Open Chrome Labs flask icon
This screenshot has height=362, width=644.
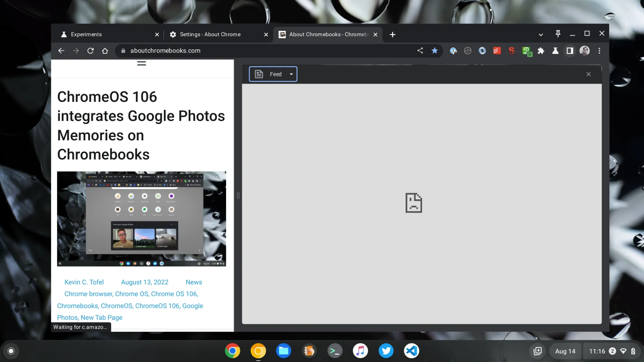(x=555, y=51)
